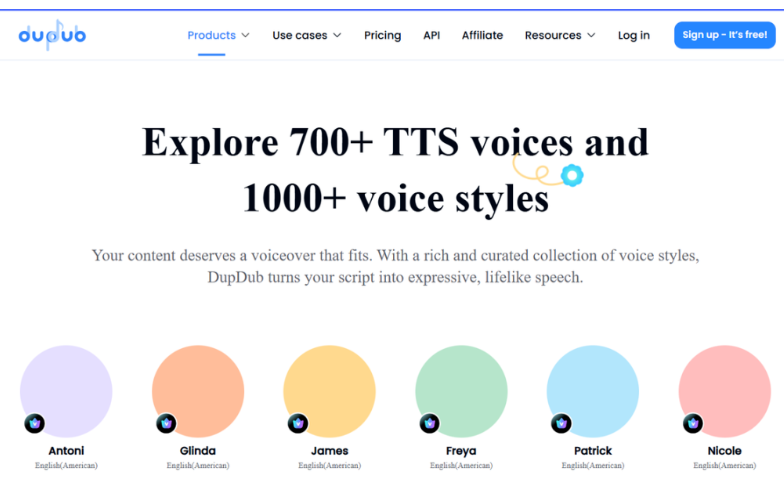Click the Log in link
Viewport: 784px width, 483px height.
[x=633, y=35]
